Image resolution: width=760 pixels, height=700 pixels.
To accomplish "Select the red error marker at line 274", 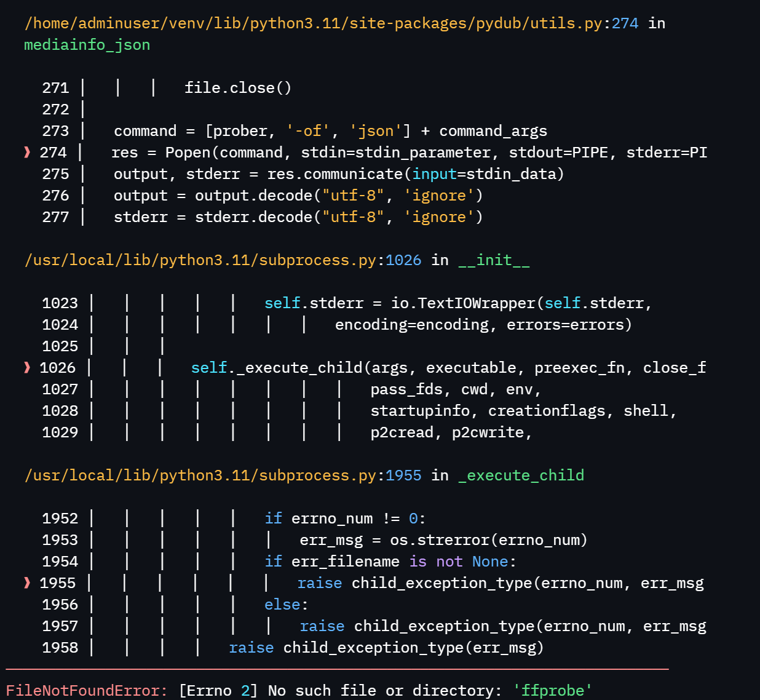I will tap(26, 152).
